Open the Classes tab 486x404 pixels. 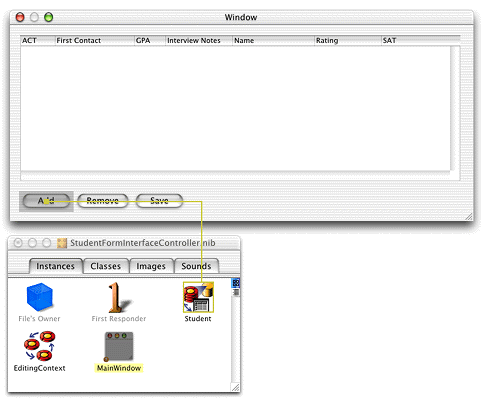106,266
